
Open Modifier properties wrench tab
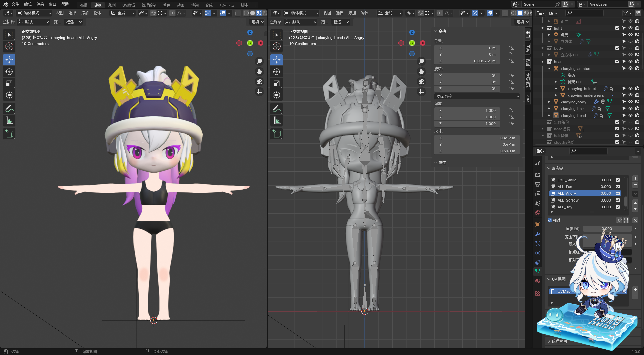pyautogui.click(x=538, y=234)
